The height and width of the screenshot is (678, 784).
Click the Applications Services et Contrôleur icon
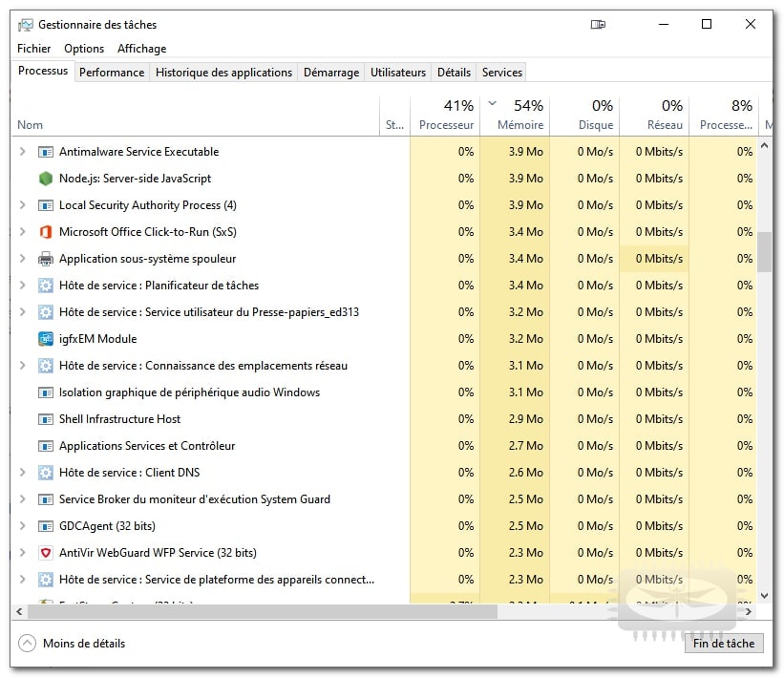(46, 446)
